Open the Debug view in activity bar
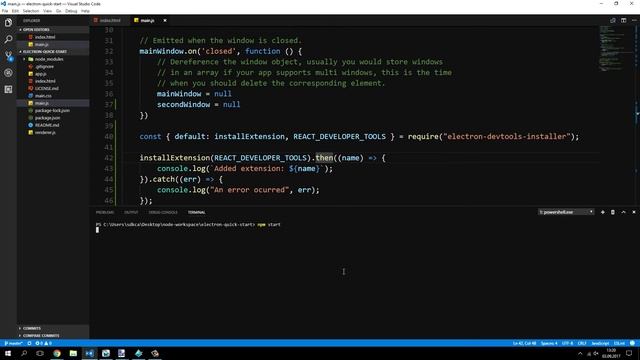 [8, 73]
